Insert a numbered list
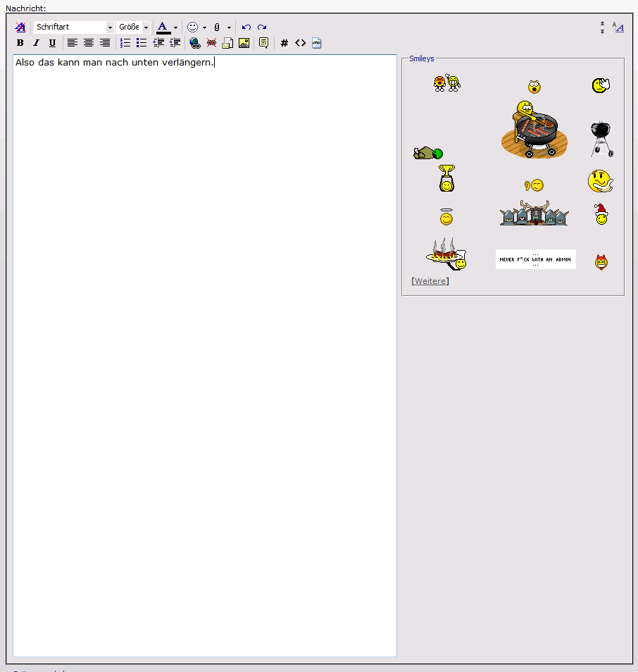The image size is (638, 672). pos(125,43)
